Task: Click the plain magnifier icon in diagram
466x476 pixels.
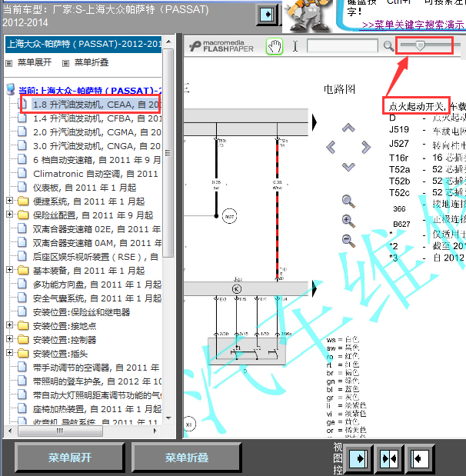Action: (x=348, y=201)
